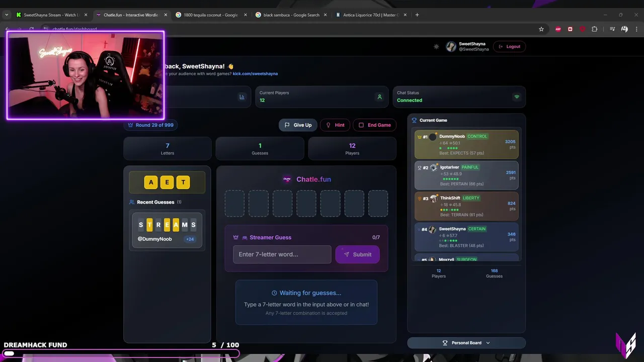Screen dimensions: 644x362
Task: Click the Current Players person icon
Action: coord(380,97)
